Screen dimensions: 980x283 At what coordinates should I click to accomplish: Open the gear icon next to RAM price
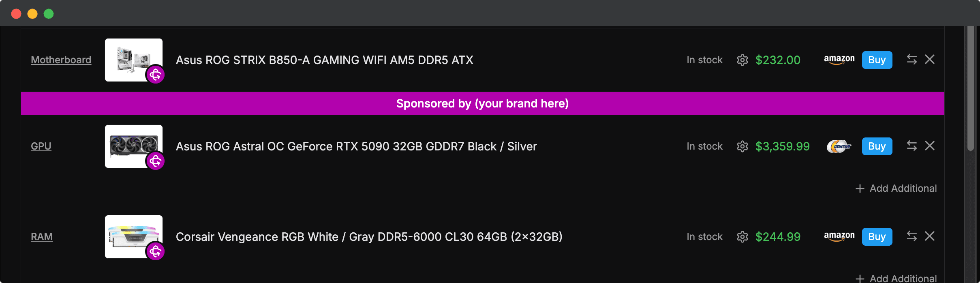point(742,237)
